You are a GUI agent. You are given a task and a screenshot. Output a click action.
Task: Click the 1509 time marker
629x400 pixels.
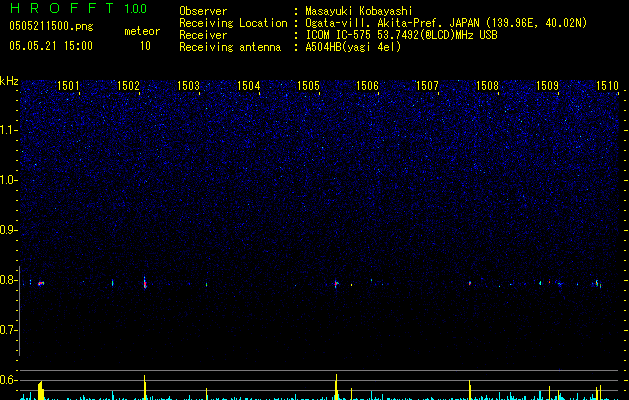[x=547, y=85]
